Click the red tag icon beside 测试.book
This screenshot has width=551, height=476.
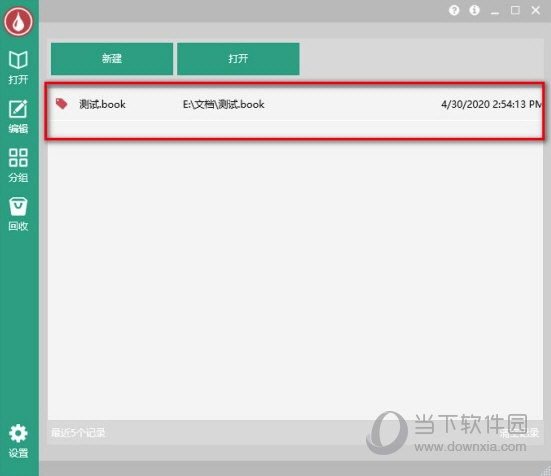pyautogui.click(x=61, y=104)
